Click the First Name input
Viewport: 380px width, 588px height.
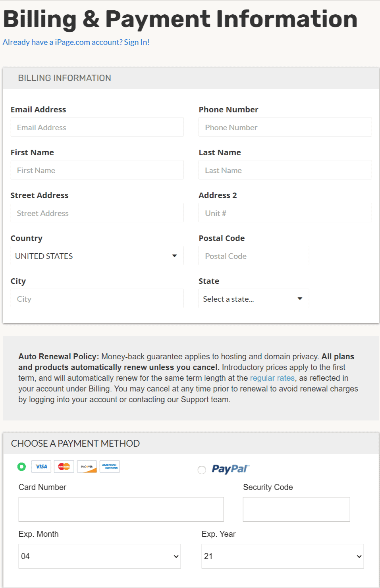tap(97, 170)
